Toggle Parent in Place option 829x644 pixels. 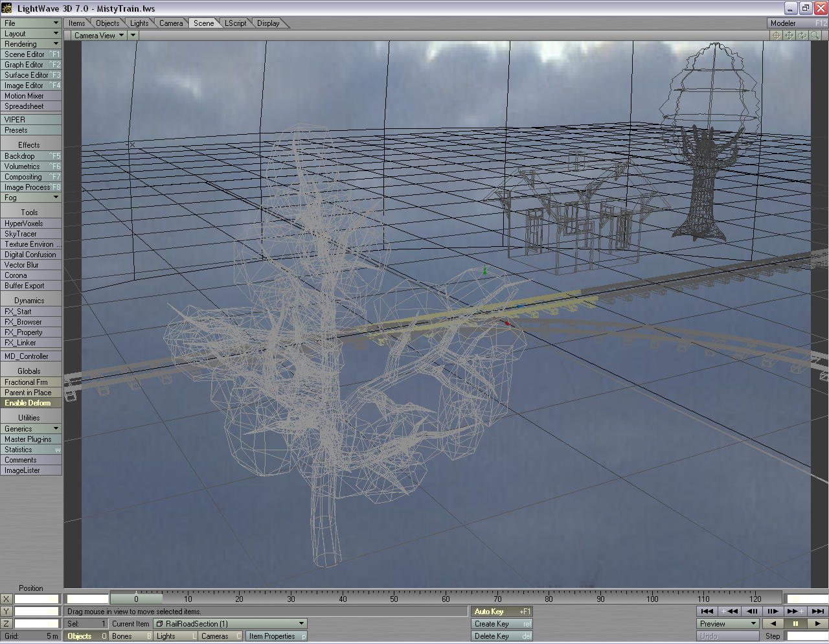tap(30, 393)
